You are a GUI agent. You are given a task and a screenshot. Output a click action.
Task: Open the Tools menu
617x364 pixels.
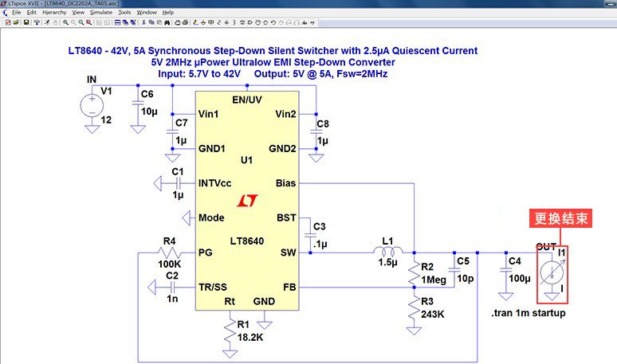click(x=124, y=13)
